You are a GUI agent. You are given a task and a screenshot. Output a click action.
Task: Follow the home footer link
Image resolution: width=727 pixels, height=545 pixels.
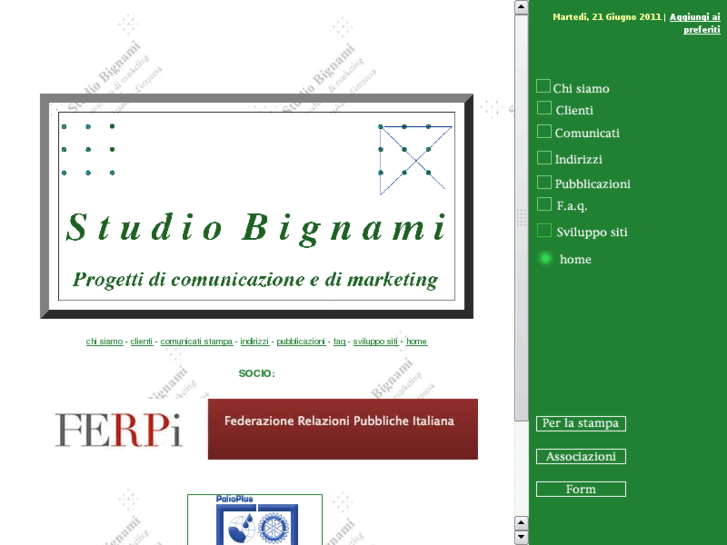pyautogui.click(x=416, y=341)
